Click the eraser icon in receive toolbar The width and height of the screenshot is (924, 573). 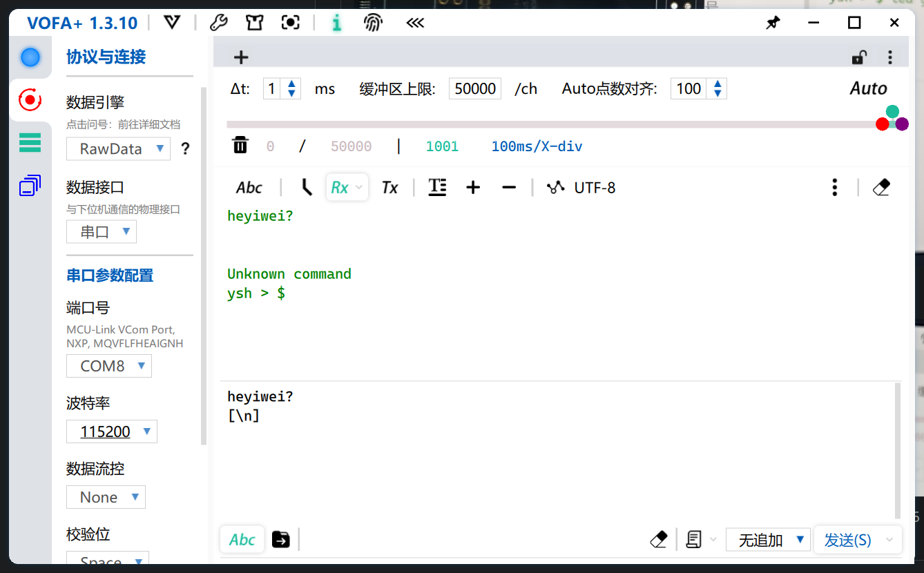pyautogui.click(x=881, y=187)
